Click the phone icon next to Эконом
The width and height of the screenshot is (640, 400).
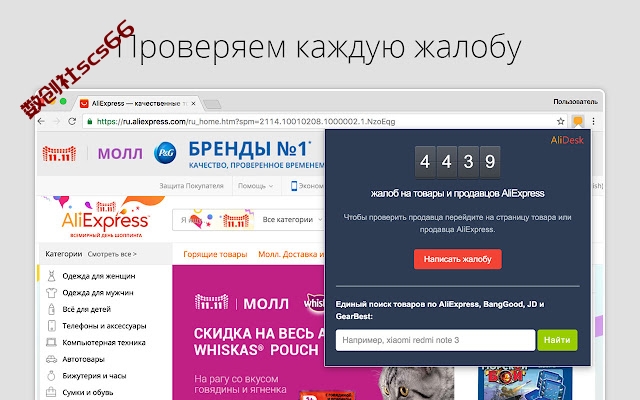pyautogui.click(x=294, y=186)
